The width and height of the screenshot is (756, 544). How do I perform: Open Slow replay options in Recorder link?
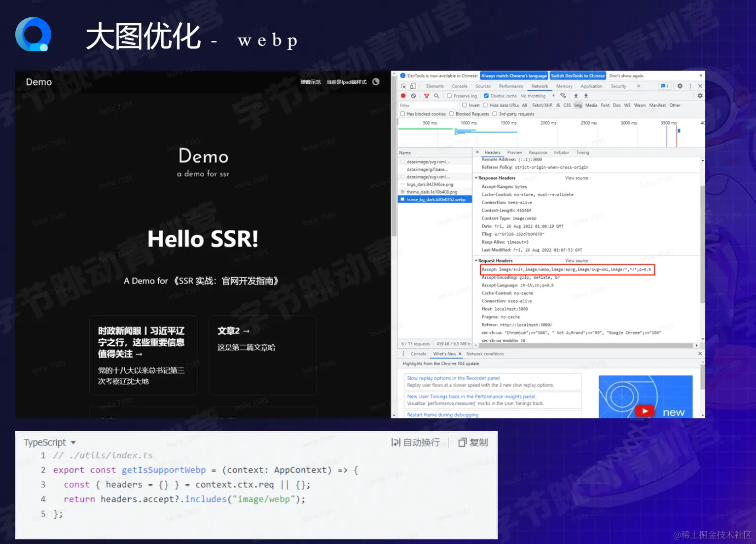point(453,378)
